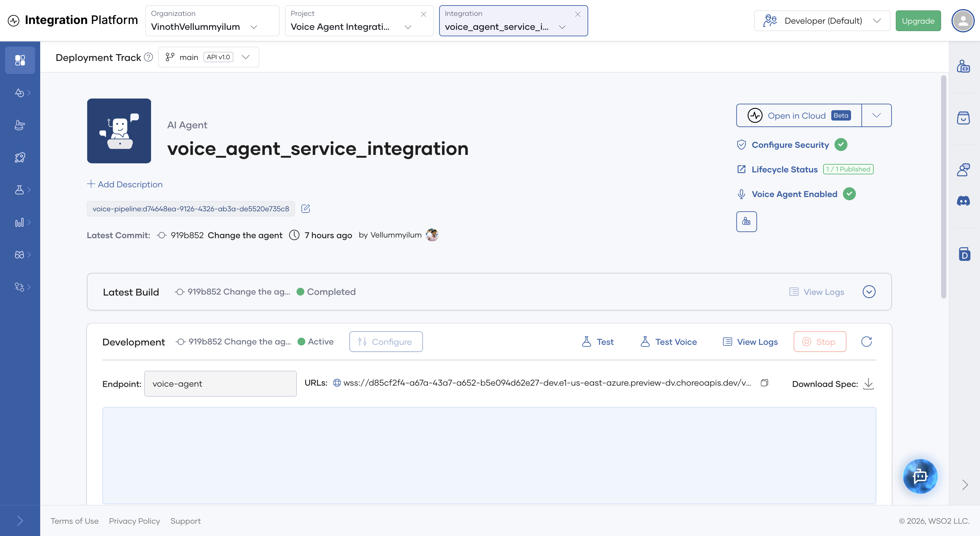Click the Endpoint voice-agent field

220,383
